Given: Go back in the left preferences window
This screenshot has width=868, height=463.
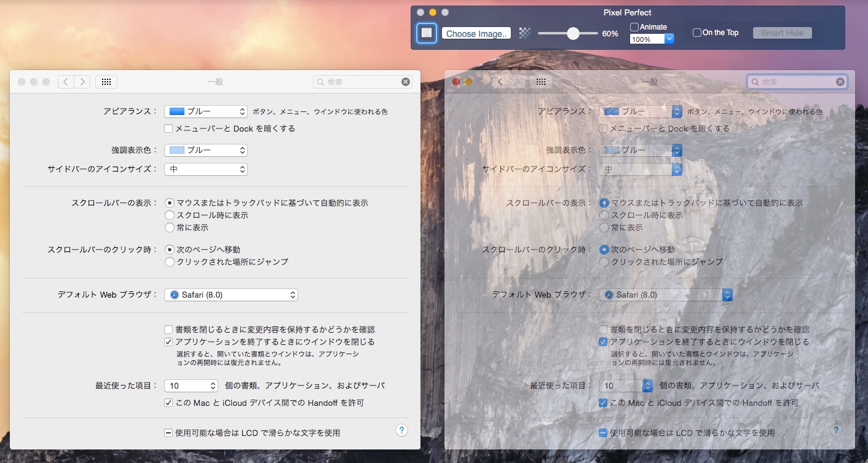Looking at the screenshot, I should click(66, 82).
